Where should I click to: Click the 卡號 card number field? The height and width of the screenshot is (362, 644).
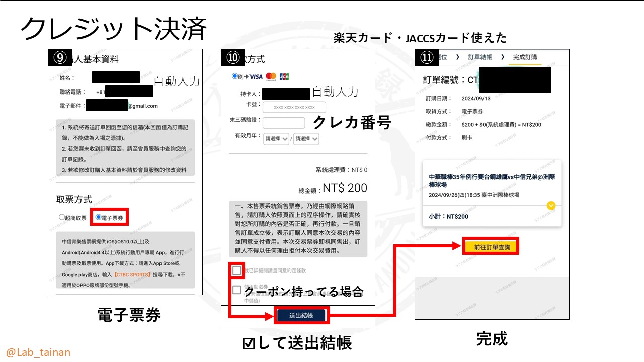294,107
